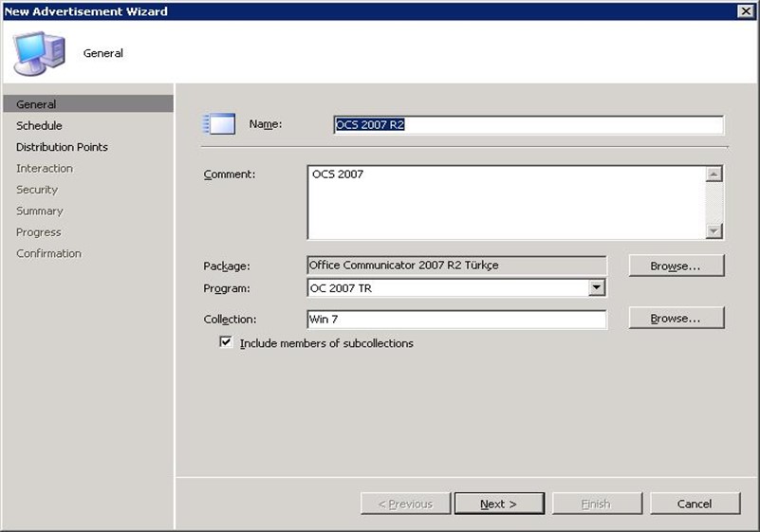
Task: Select the Summary step in sidebar
Action: tap(39, 211)
